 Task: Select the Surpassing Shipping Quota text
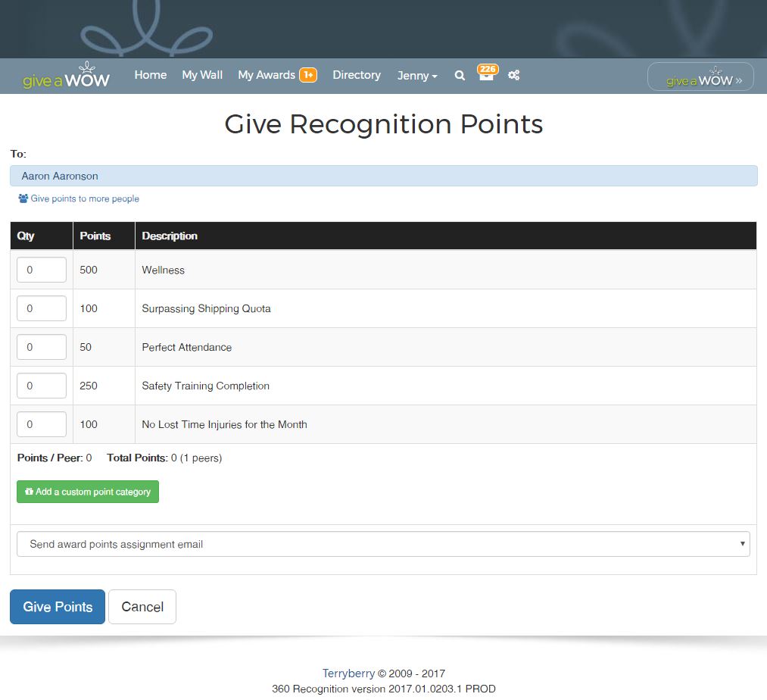click(x=207, y=309)
